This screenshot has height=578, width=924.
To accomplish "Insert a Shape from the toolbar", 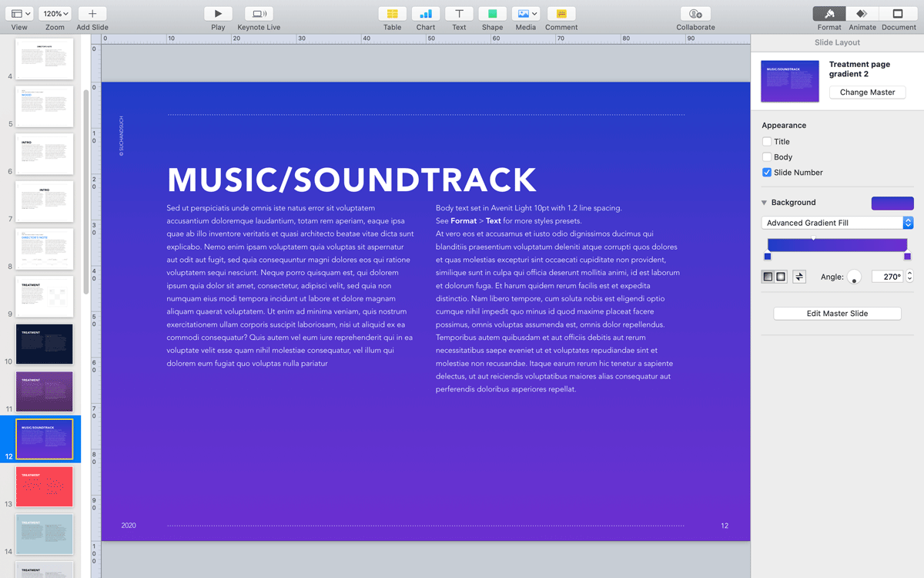I will [492, 14].
